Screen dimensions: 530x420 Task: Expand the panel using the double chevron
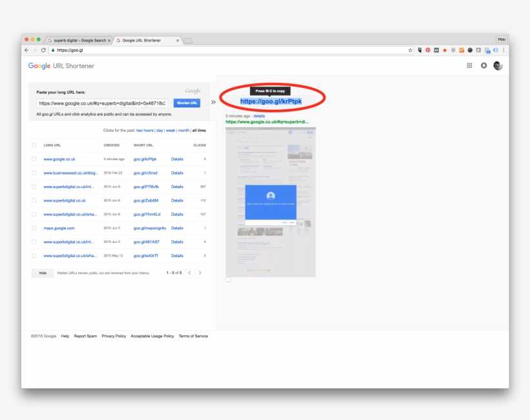tap(215, 101)
